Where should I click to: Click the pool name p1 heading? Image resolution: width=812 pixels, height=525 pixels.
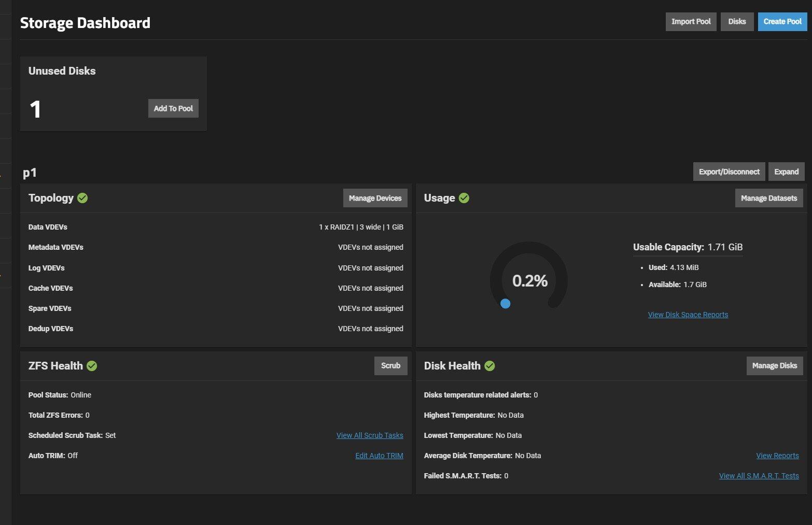(30, 173)
